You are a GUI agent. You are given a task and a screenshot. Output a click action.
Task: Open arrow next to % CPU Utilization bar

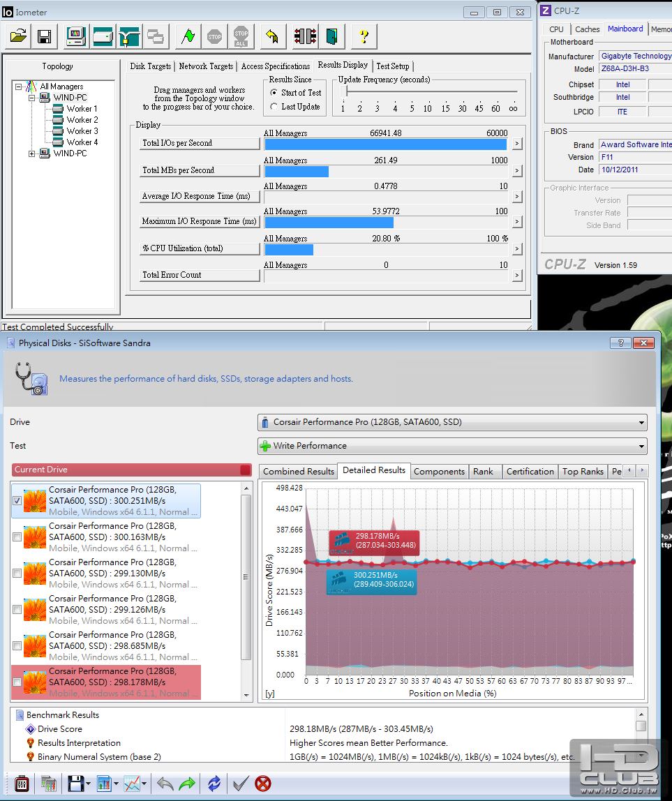tap(516, 249)
